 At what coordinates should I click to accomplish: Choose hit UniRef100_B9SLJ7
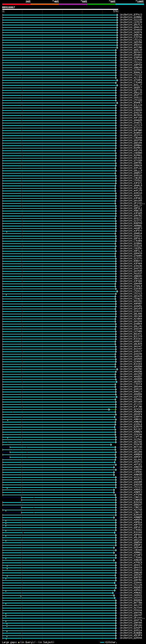tap(131, 85)
